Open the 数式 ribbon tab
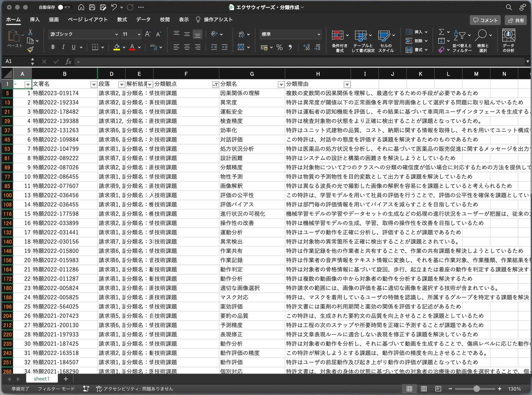The width and height of the screenshot is (532, 395). (x=122, y=19)
